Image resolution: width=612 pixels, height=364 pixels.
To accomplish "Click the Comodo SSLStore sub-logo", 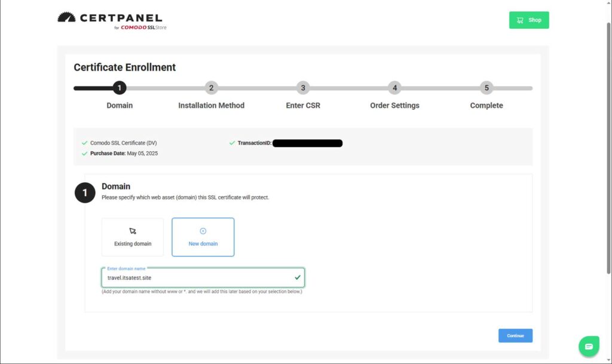I will coord(140,27).
